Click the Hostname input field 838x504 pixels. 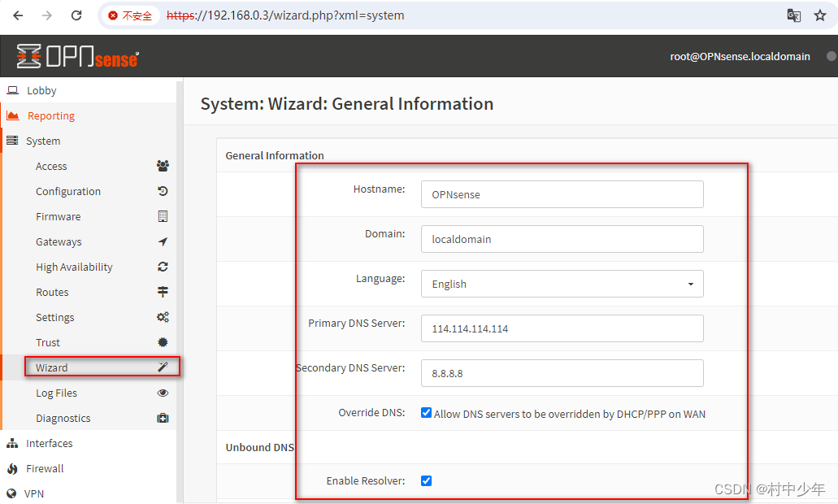point(562,194)
